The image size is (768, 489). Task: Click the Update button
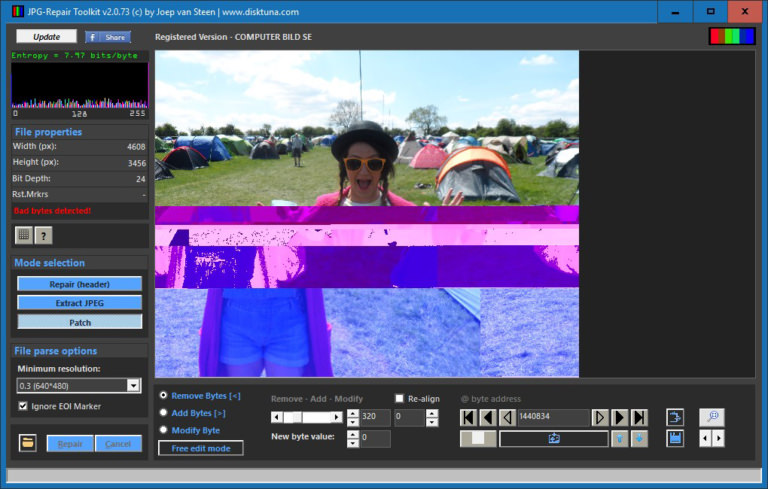tap(46, 36)
